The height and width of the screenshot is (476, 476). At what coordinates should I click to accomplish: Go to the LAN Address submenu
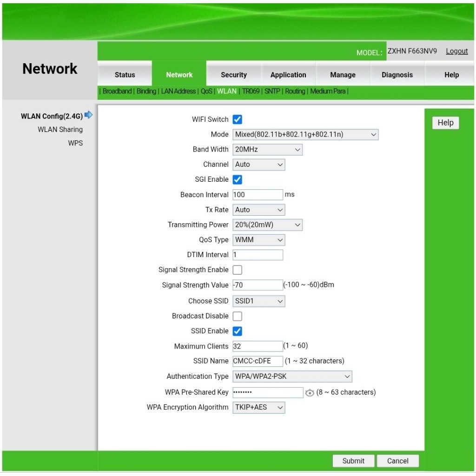coord(178,91)
